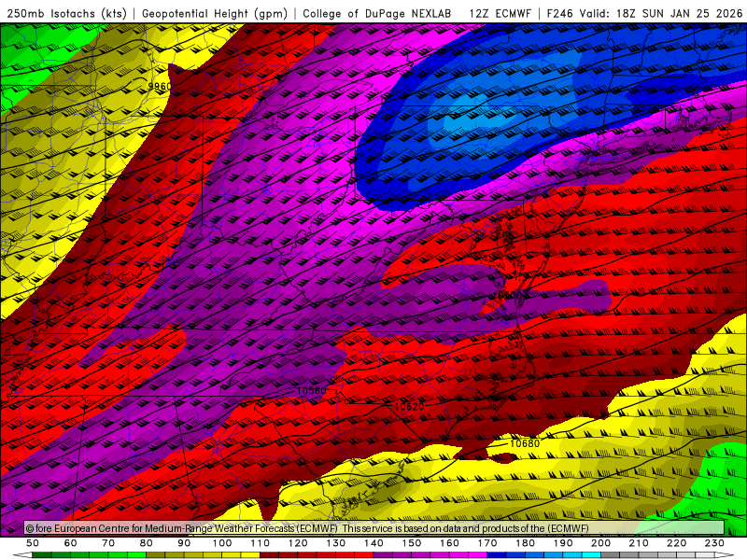Image resolution: width=747 pixels, height=560 pixels.
Task: Click the 230 kts color scale label
Action: pos(714,543)
